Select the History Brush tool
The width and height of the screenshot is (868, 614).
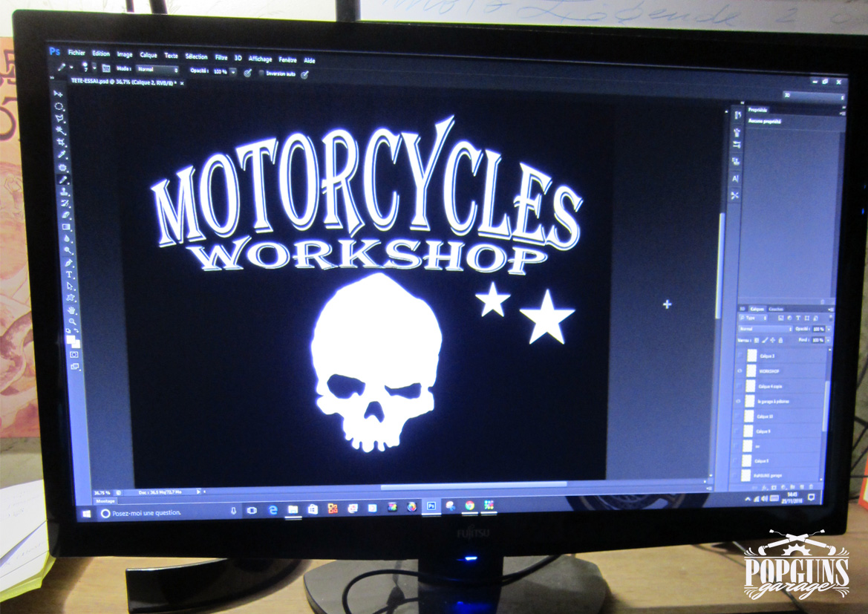65,203
